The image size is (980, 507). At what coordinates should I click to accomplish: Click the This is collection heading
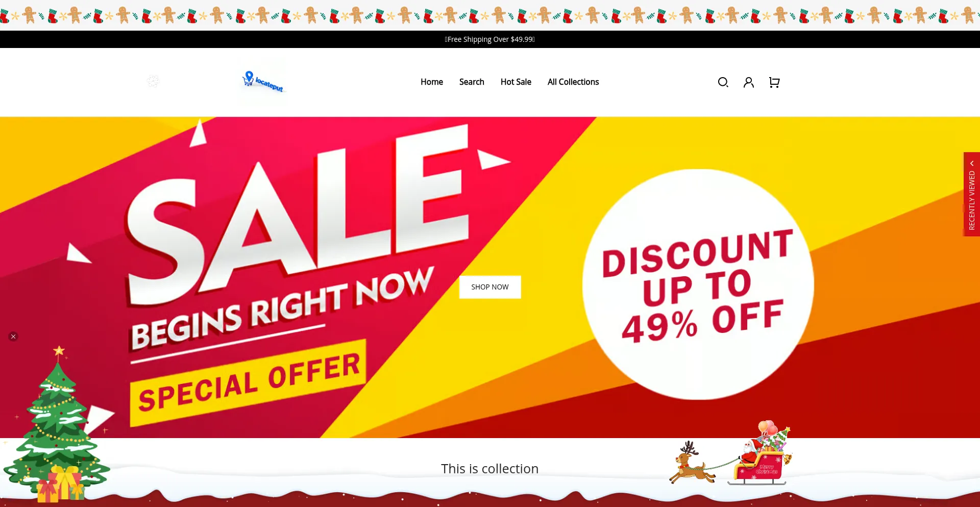490,469
